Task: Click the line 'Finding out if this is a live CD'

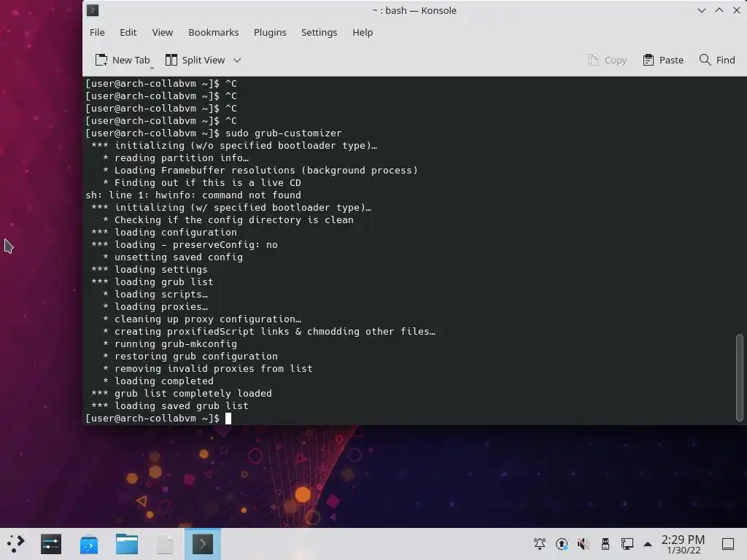Action: pyautogui.click(x=208, y=183)
